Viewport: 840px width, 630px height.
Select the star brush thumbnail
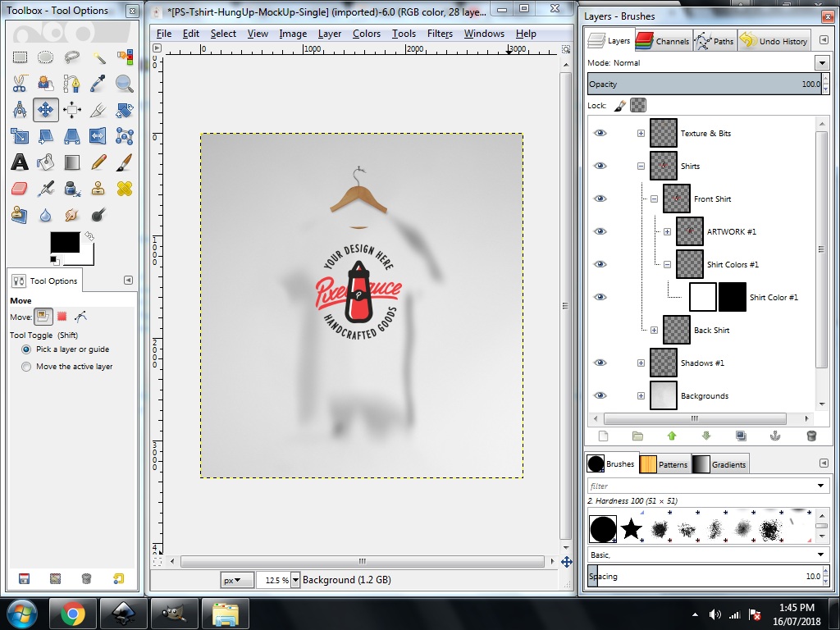pyautogui.click(x=631, y=529)
